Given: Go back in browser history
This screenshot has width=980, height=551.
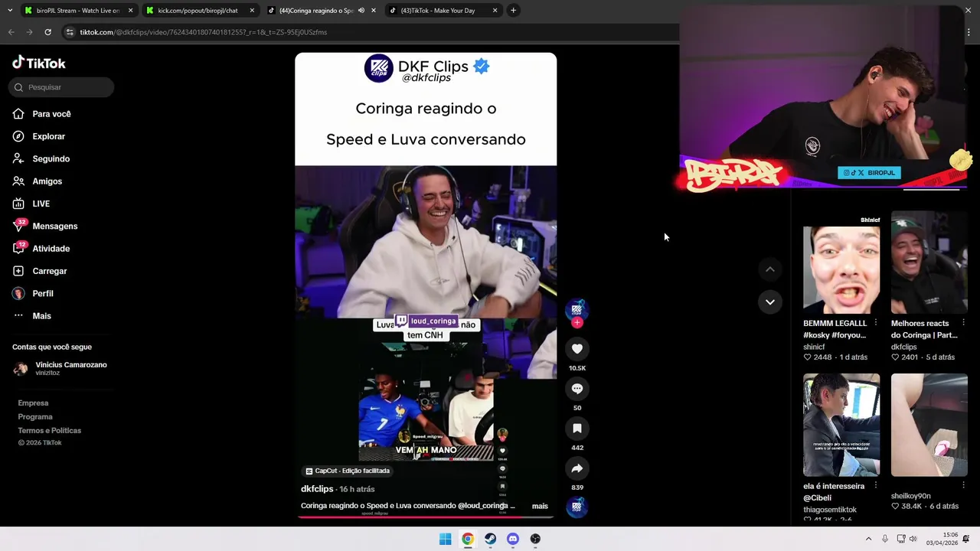Looking at the screenshot, I should (11, 32).
